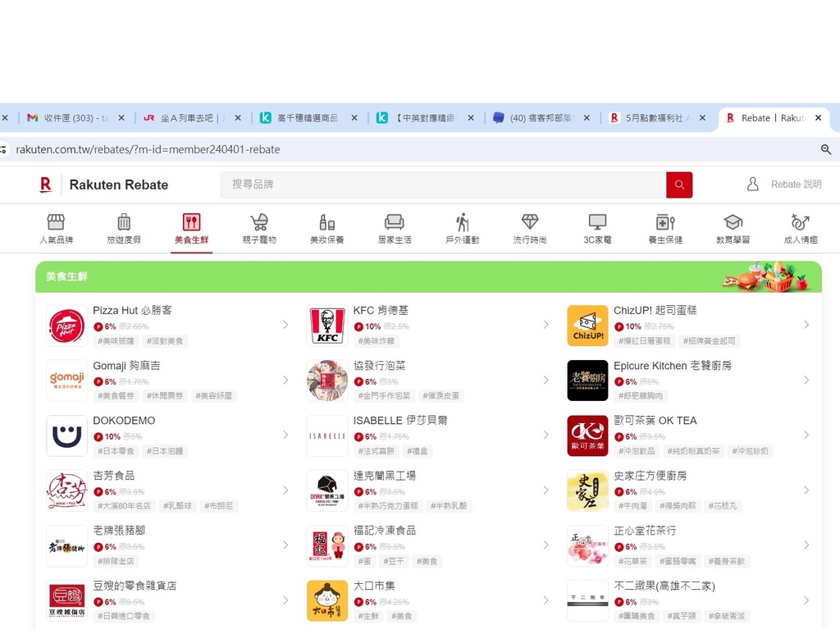Expand the ChizUP! 起司蛋糕 row chevron
The width and height of the screenshot is (840, 634).
point(806,325)
